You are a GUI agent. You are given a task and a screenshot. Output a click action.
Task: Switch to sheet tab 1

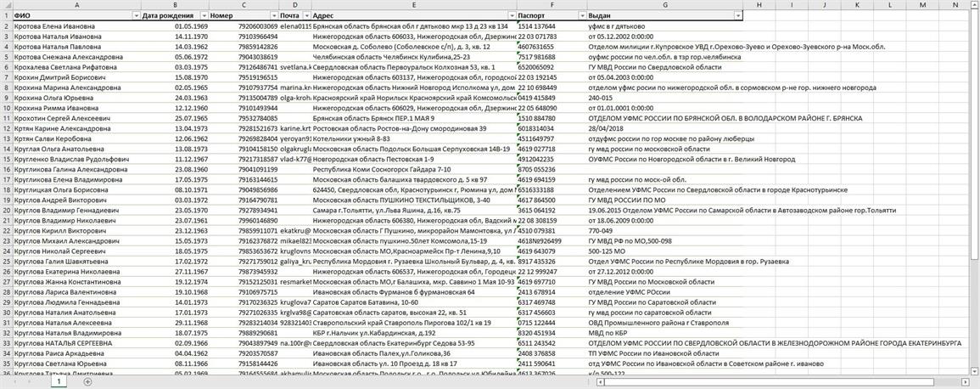point(60,381)
